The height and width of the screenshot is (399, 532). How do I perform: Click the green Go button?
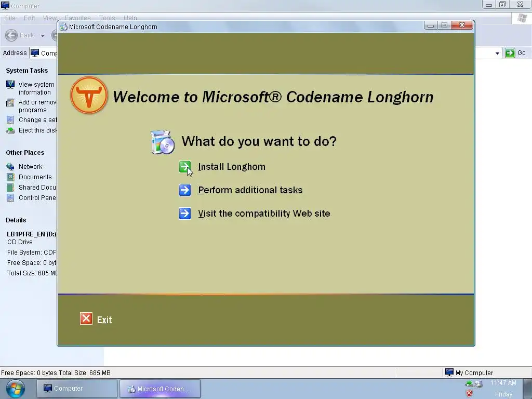(515, 53)
